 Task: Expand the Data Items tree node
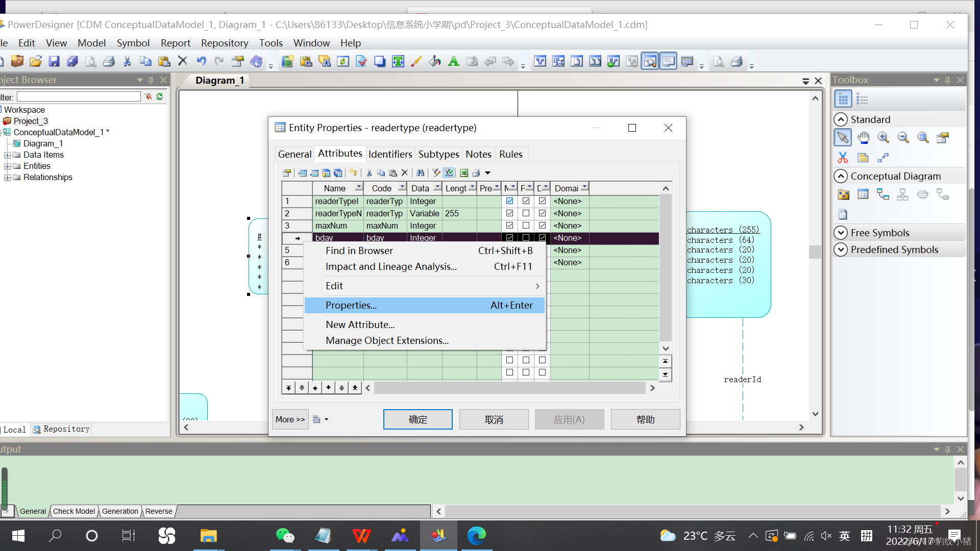point(7,155)
